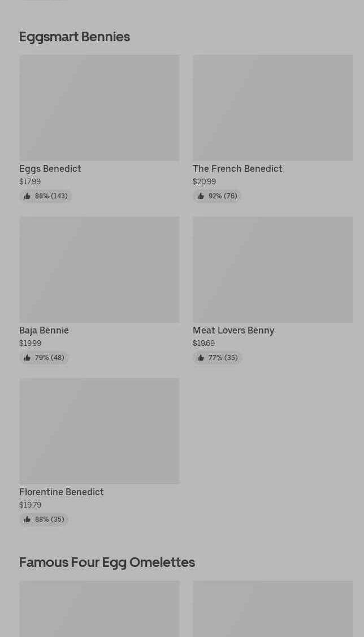Select the Eggs Benedict title

click(x=50, y=168)
